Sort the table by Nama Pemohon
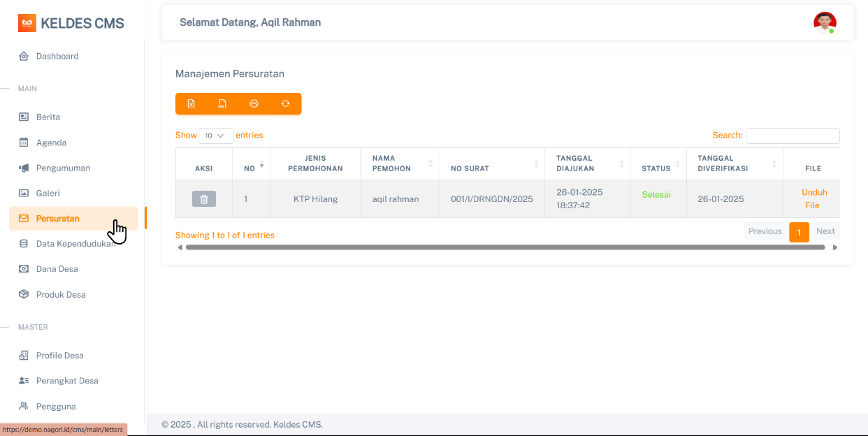The width and height of the screenshot is (868, 436). point(400,163)
